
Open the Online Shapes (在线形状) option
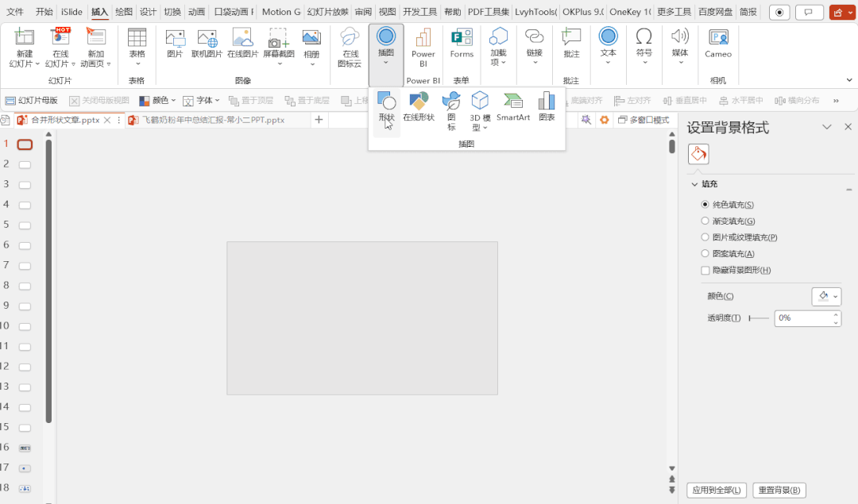tap(419, 107)
